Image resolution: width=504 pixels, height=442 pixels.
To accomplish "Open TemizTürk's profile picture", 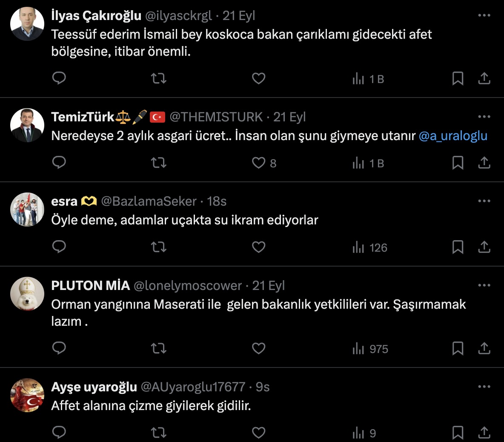I will pos(27,125).
